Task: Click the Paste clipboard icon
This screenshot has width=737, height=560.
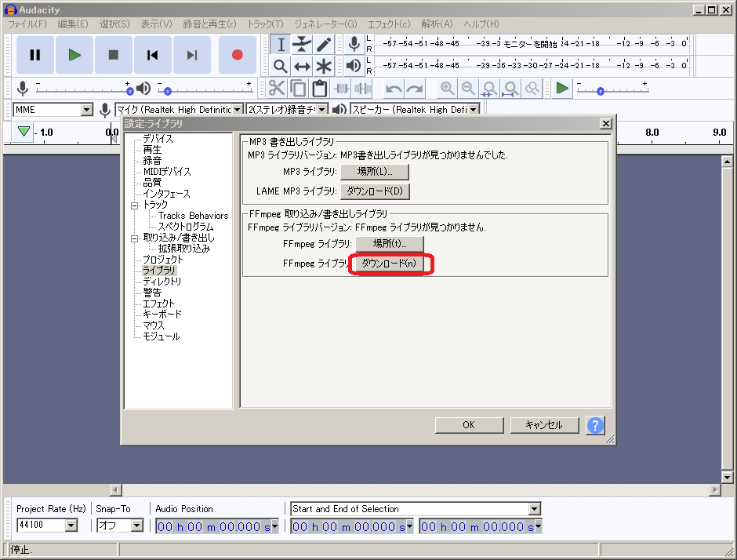Action: (x=320, y=89)
